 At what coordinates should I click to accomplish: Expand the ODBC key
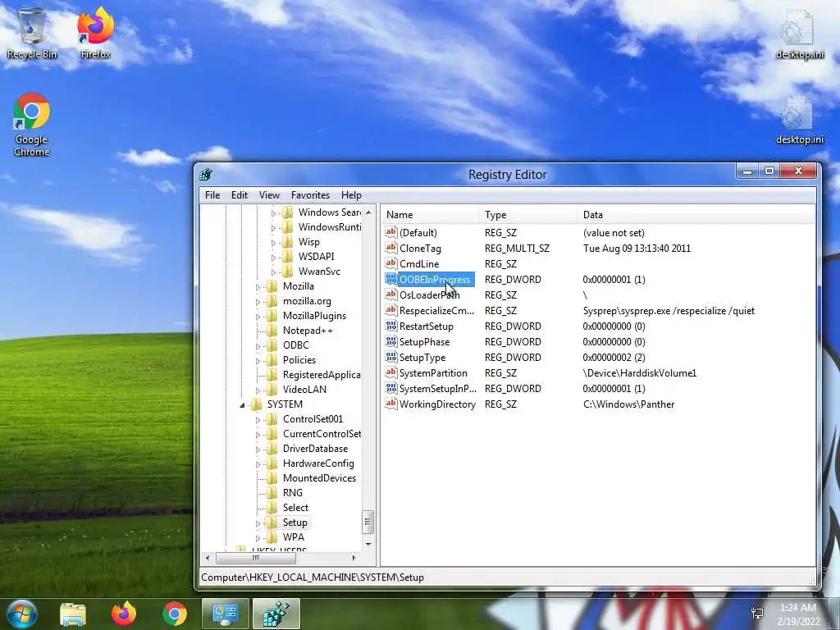[x=258, y=345]
